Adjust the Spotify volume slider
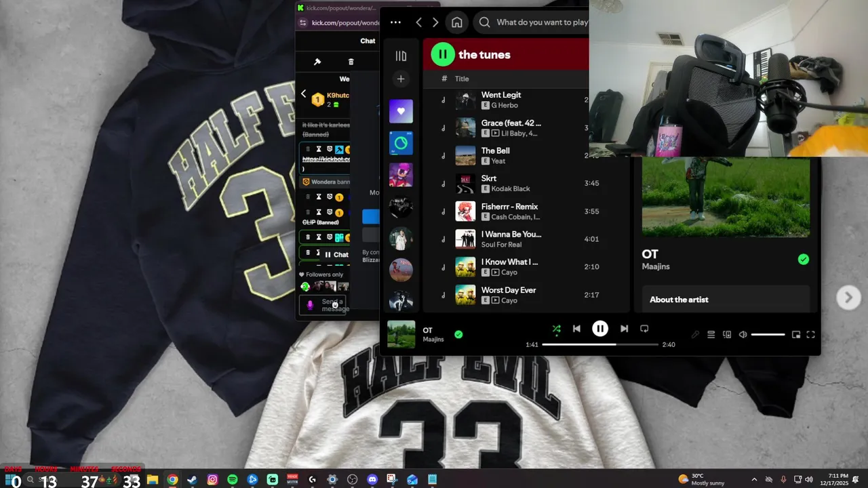Viewport: 868px width, 488px height. [768, 334]
